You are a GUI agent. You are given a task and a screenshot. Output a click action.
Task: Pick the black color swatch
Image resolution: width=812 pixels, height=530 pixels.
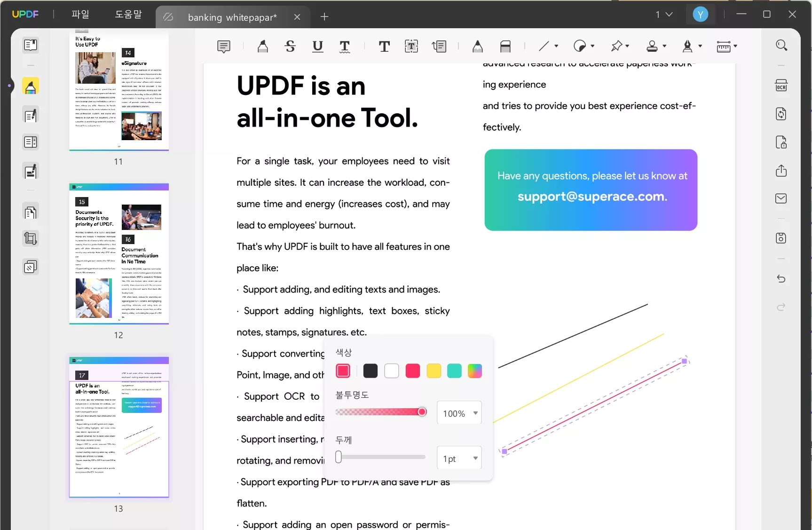[x=371, y=371]
